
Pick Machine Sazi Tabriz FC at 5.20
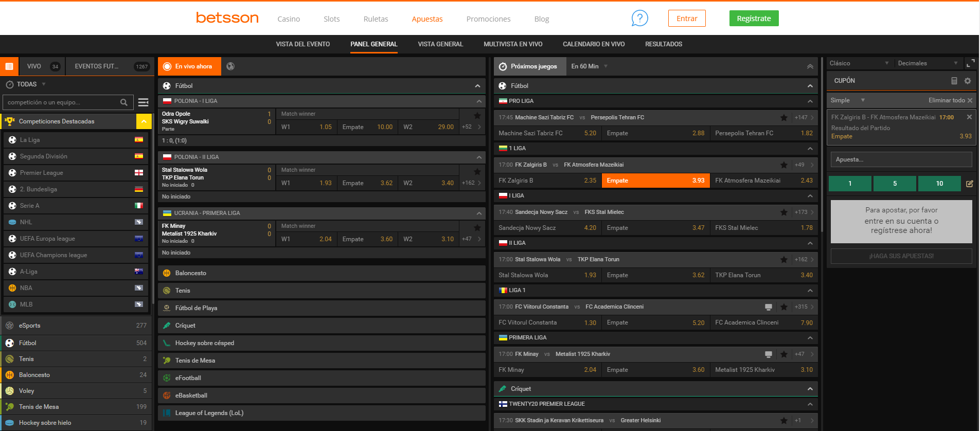click(x=547, y=133)
